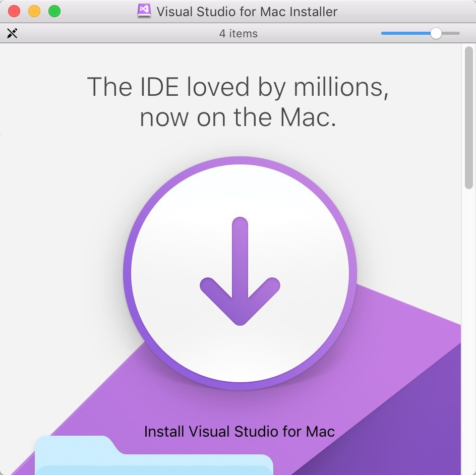Close the installer window with red button

(14, 11)
